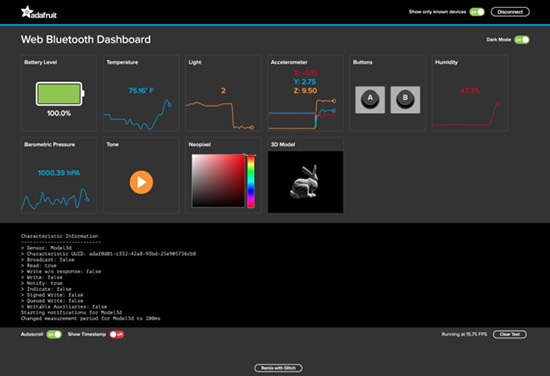Click the green battery level icon
The height and width of the screenshot is (376, 550).
point(60,94)
